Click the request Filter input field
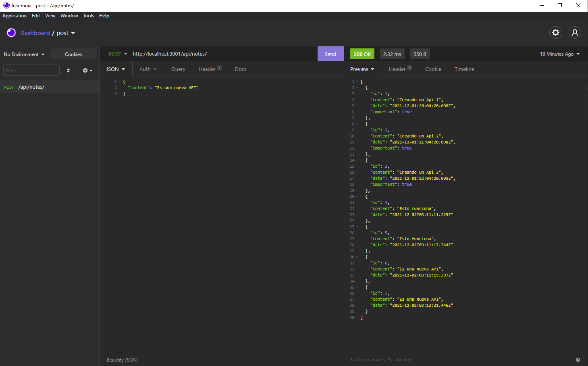This screenshot has height=366, width=588. coord(31,70)
